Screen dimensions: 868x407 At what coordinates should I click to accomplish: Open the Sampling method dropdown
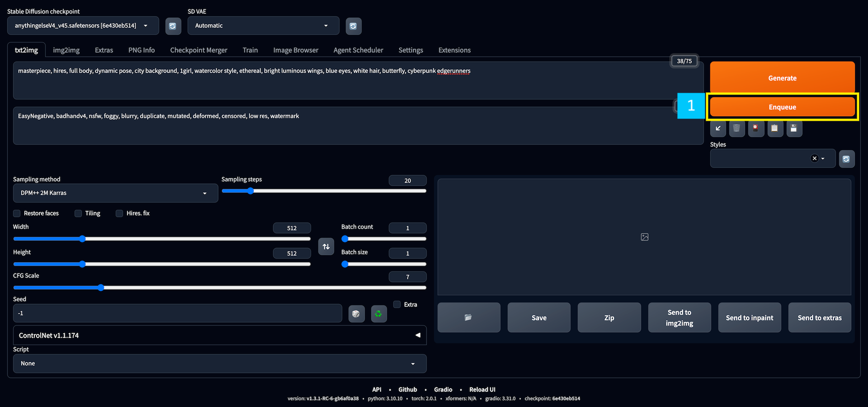[x=115, y=193]
